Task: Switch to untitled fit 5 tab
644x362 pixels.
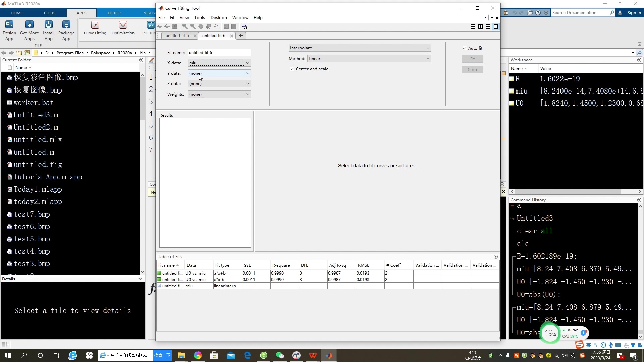Action: point(177,36)
